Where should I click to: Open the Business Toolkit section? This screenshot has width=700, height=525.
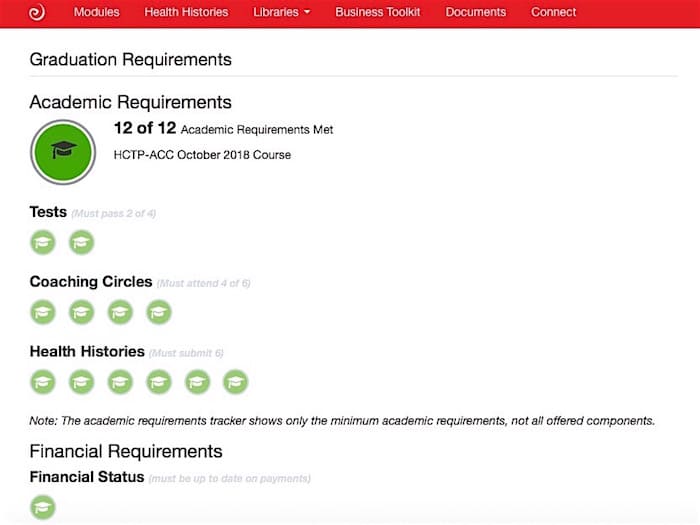(377, 13)
